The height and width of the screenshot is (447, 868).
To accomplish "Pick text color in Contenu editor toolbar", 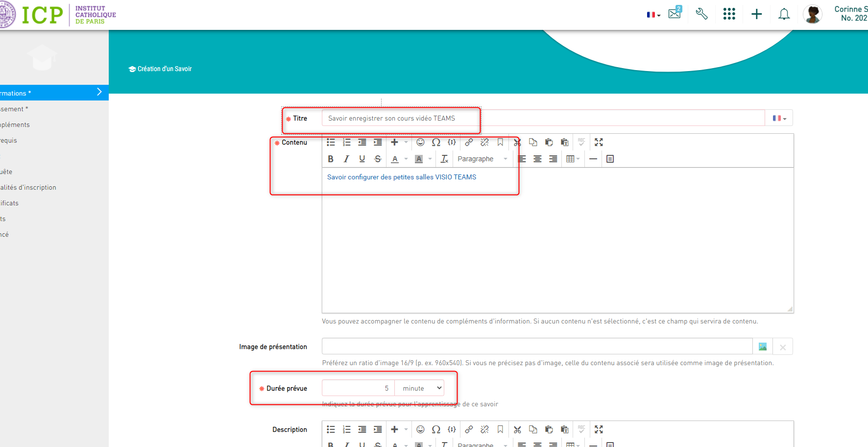I will [x=395, y=159].
